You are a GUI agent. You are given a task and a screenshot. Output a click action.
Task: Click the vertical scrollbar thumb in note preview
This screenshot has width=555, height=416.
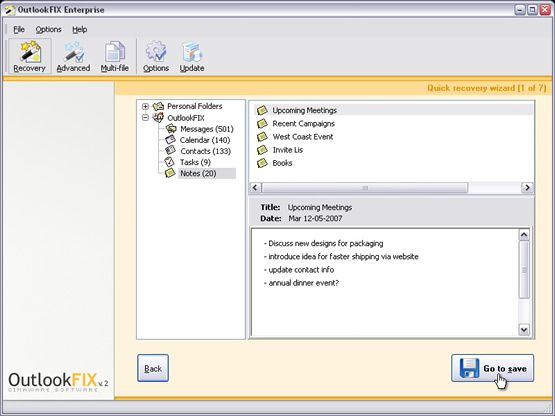point(524,269)
